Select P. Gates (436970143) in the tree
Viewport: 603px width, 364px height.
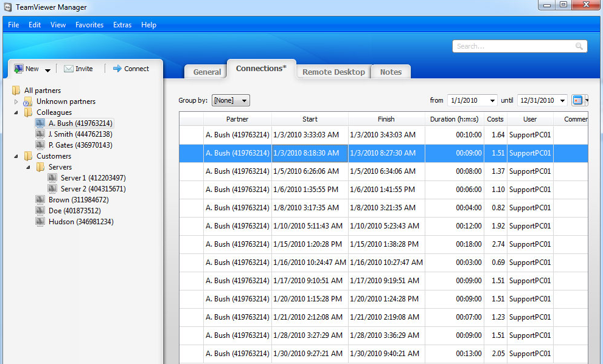[80, 145]
